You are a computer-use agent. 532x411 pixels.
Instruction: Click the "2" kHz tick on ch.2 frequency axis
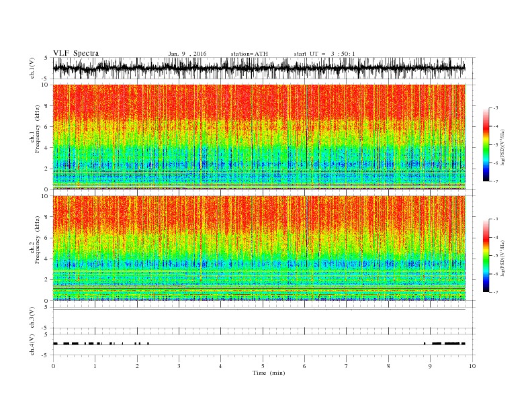tap(47, 280)
